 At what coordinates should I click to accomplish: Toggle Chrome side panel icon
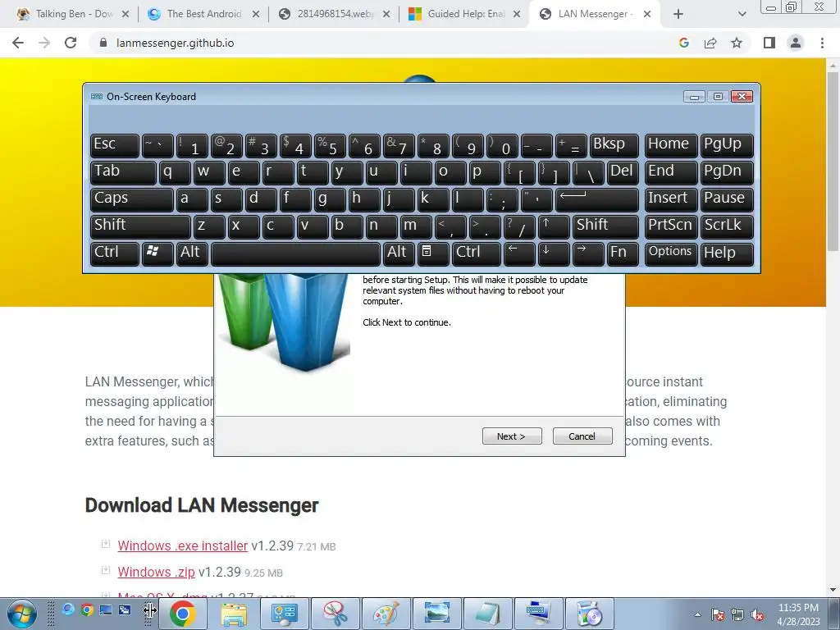coord(769,43)
